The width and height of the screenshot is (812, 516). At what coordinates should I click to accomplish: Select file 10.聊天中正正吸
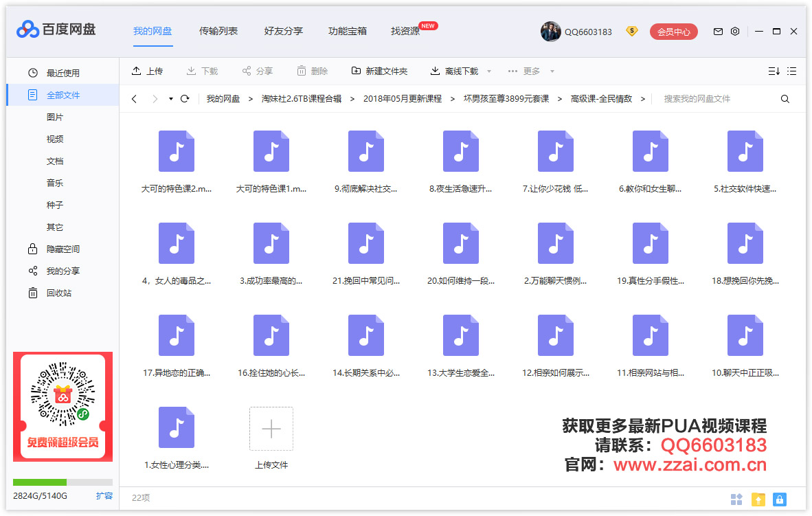(745, 346)
